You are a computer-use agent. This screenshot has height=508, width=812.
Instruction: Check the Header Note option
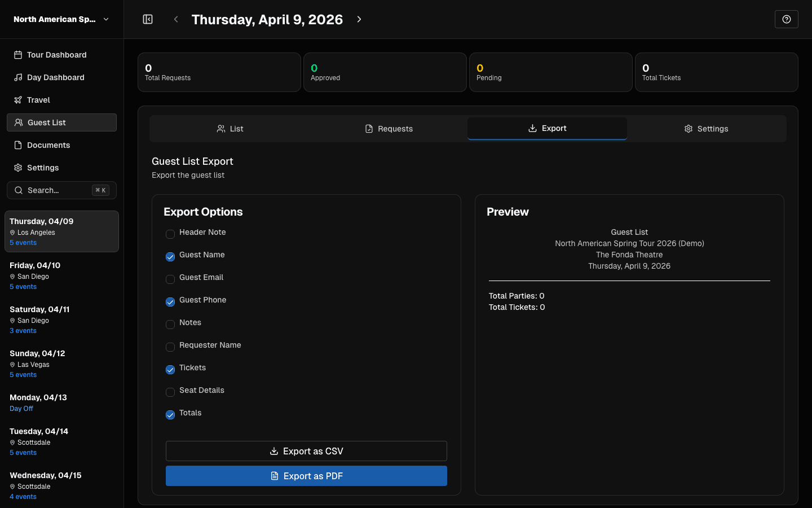click(170, 234)
